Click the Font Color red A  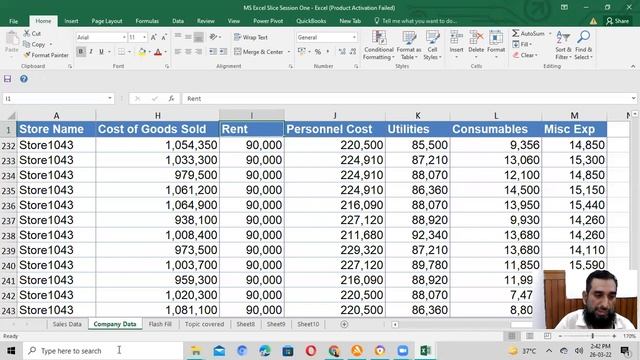tap(158, 52)
